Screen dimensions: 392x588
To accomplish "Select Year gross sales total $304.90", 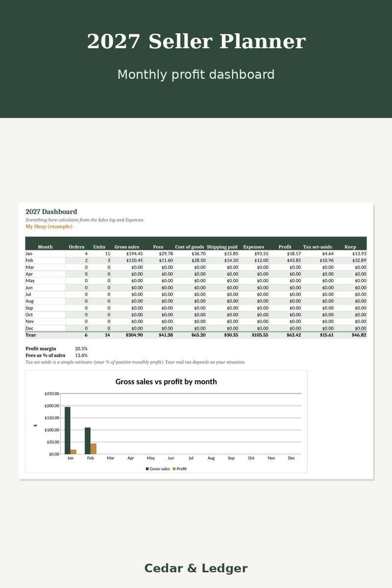I will tap(134, 335).
